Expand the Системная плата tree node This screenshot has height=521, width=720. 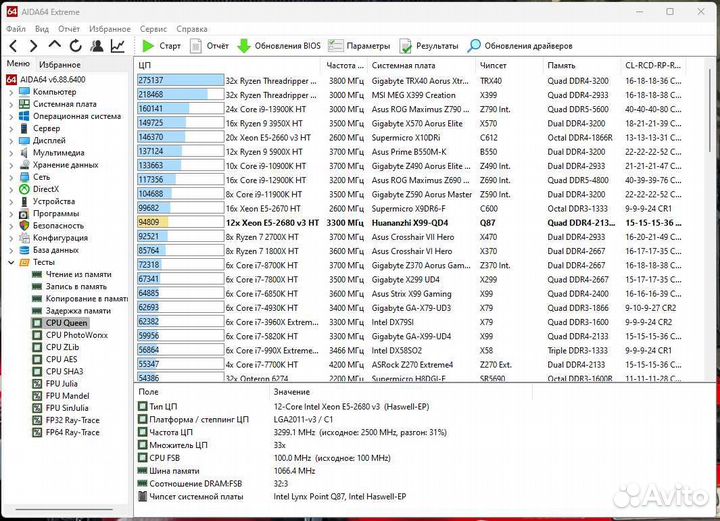11,104
